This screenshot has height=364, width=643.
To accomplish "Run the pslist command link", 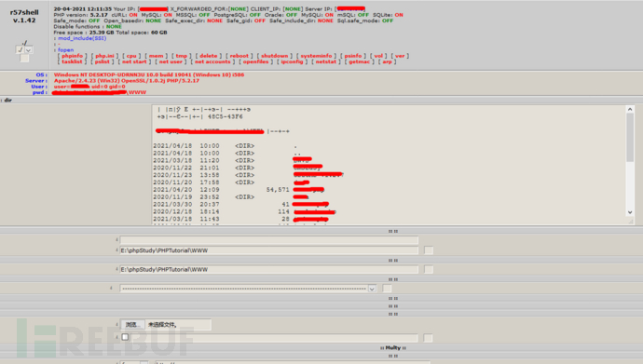I will point(103,61).
